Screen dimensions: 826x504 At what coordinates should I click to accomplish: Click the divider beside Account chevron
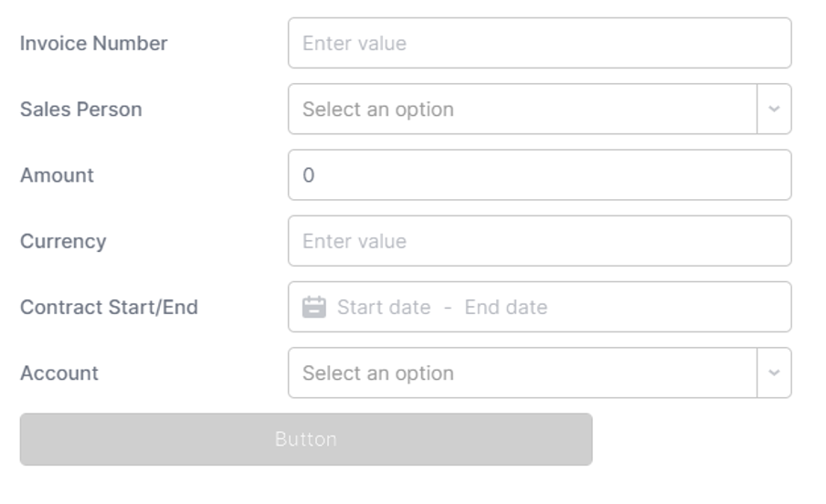[x=757, y=373]
